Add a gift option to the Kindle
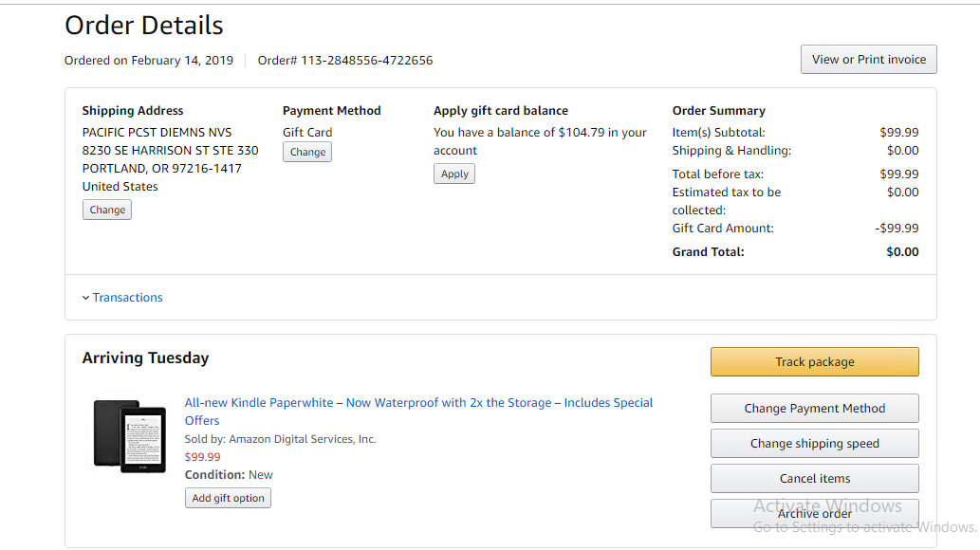Screen dimensions: 980x550 tap(228, 498)
